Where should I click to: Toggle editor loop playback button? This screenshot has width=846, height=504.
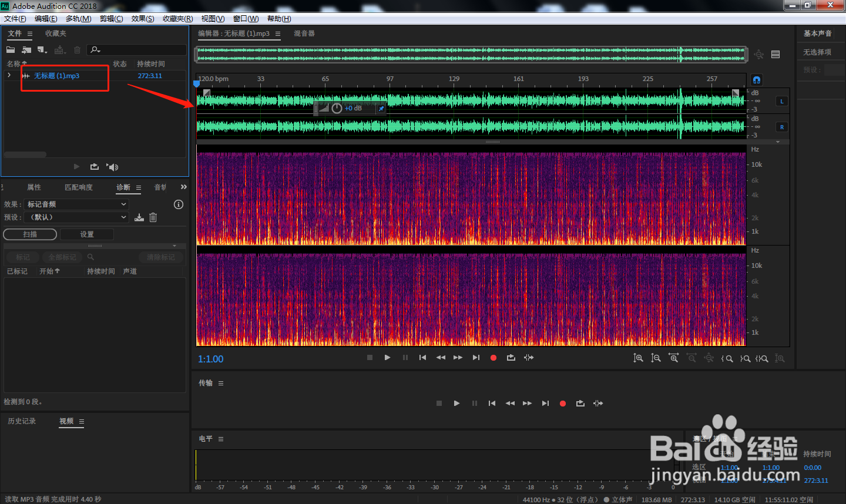click(x=511, y=358)
